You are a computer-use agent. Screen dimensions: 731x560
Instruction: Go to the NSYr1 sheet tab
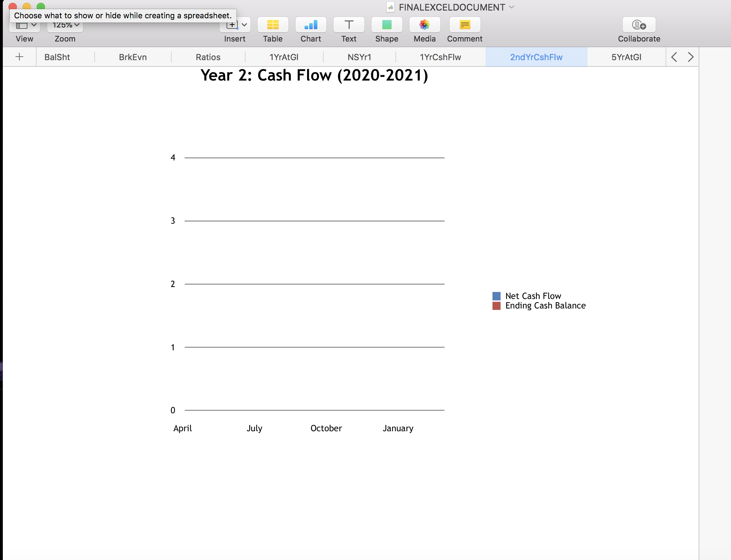[x=359, y=57]
